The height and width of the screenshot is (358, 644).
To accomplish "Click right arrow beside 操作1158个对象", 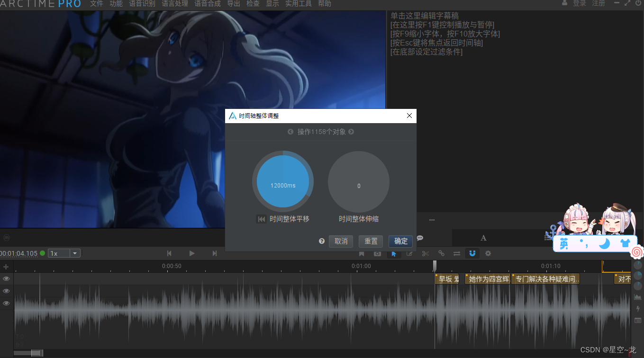I will 351,132.
